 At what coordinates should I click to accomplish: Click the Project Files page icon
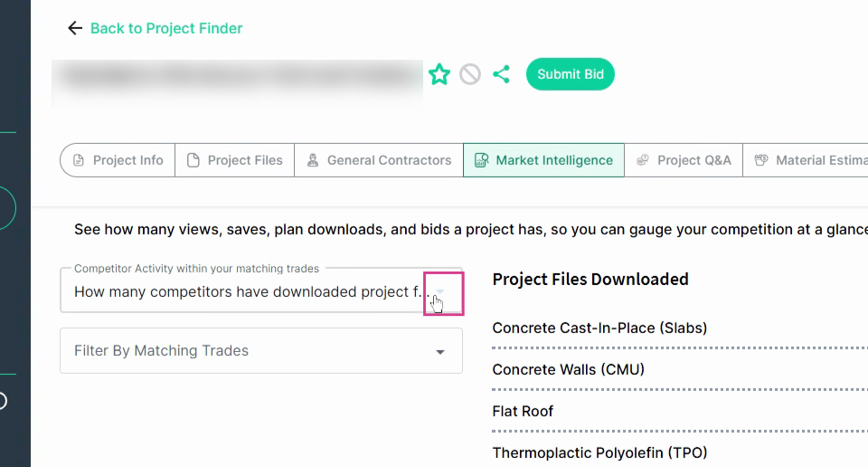tap(193, 160)
